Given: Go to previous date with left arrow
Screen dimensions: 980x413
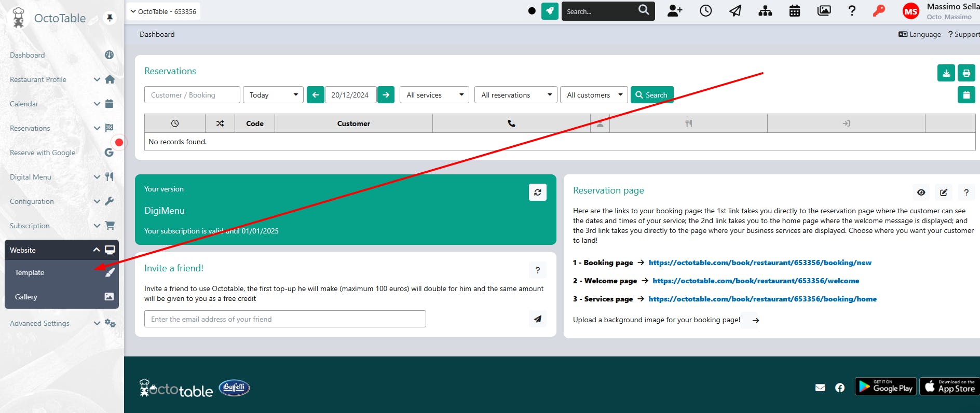Looking at the screenshot, I should click(x=316, y=95).
